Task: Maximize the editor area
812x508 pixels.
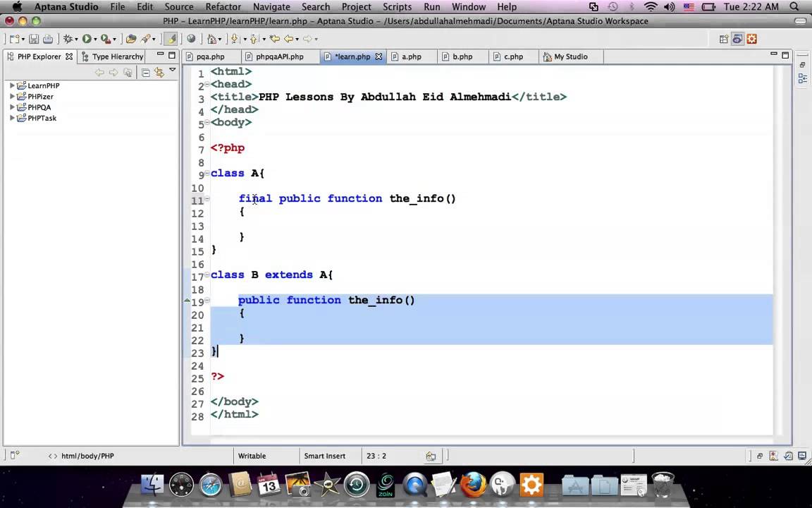Action: [x=785, y=55]
